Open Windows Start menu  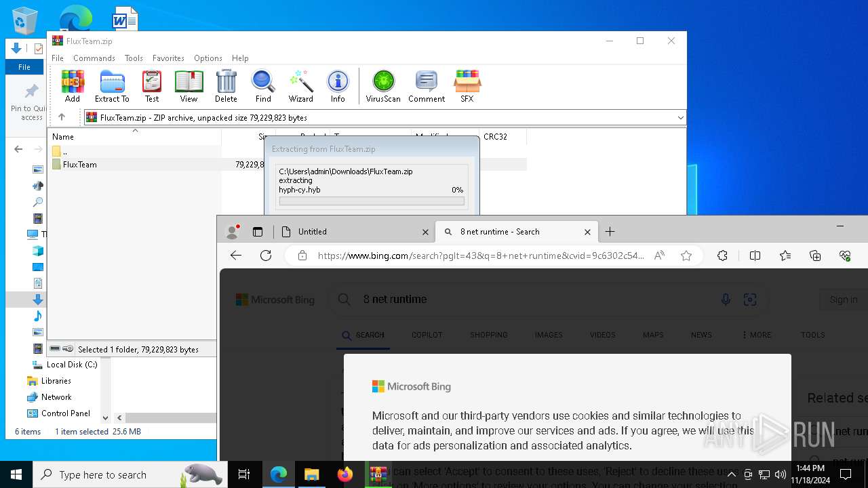coord(16,474)
